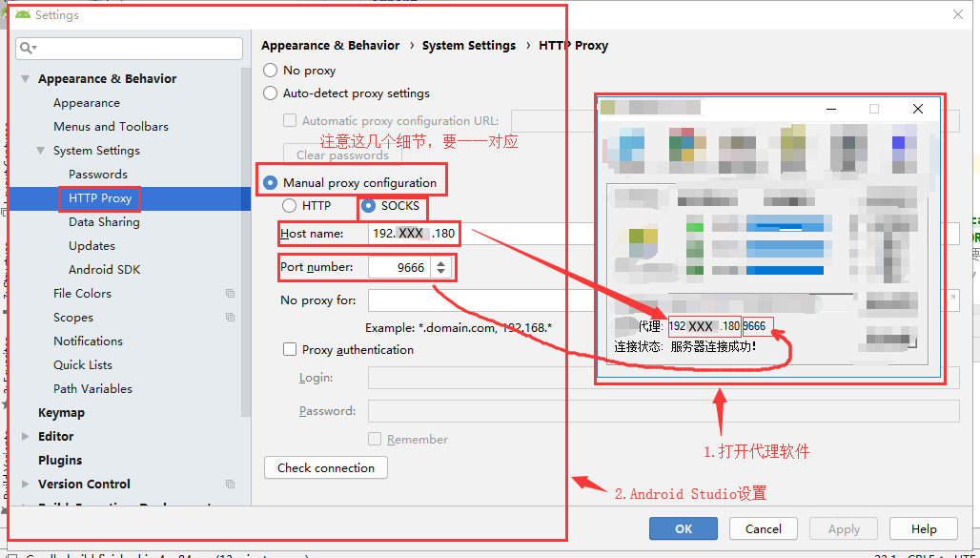Click the Scopes project-level icon
The image size is (980, 558).
click(230, 318)
